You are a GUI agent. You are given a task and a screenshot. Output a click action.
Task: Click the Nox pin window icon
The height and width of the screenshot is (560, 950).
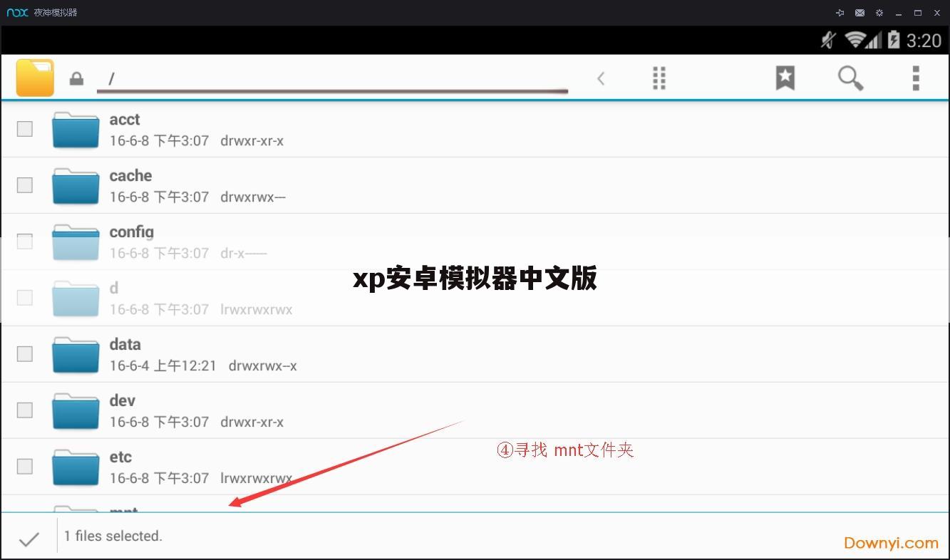840,13
